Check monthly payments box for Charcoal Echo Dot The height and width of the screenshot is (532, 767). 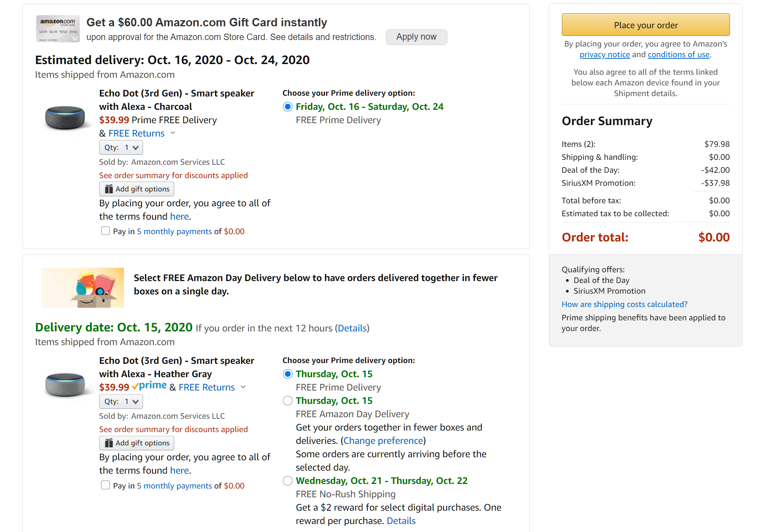pos(105,231)
